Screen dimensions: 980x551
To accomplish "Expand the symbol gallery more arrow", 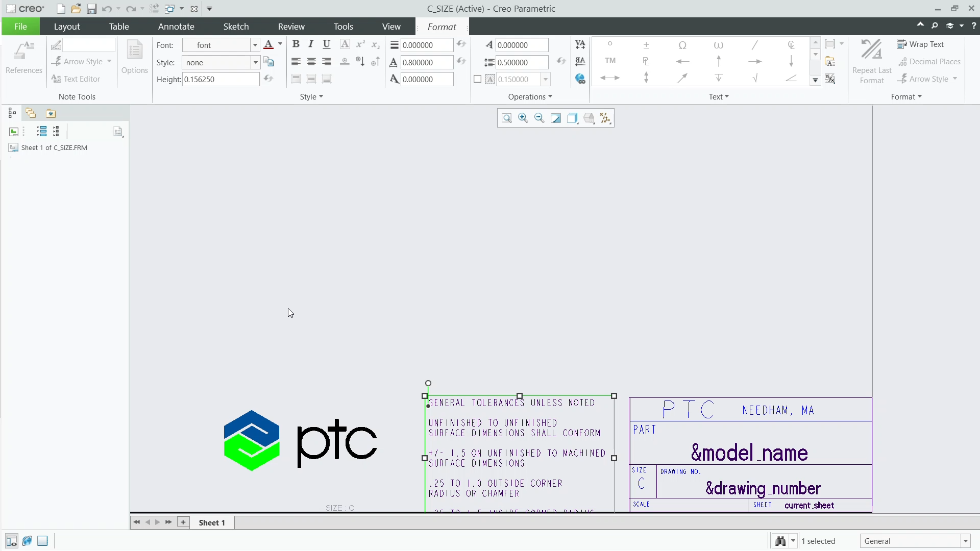I will point(815,80).
